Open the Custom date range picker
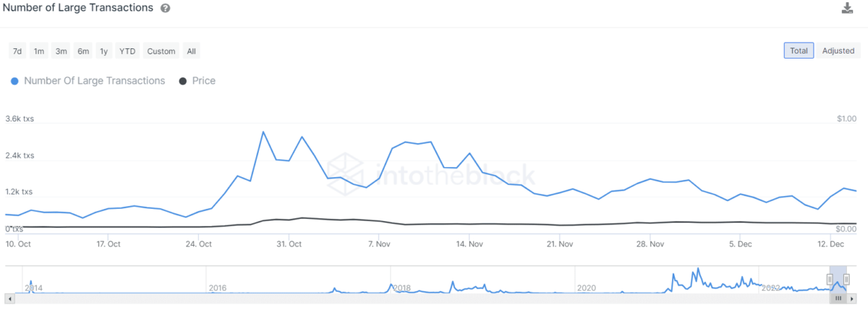 [x=161, y=51]
